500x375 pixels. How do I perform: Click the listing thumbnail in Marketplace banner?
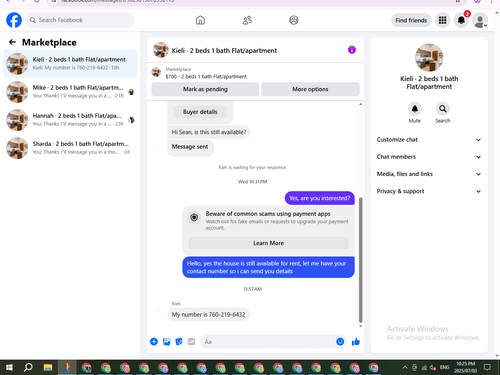[x=156, y=72]
